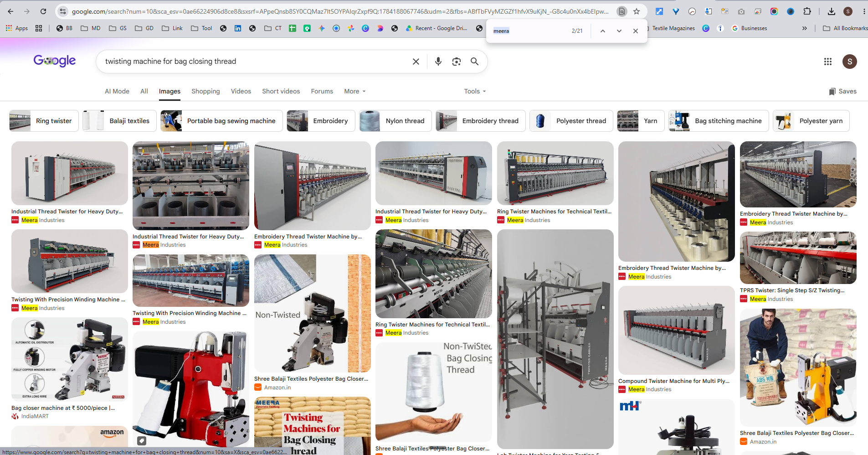Viewport: 868px width, 455px height.
Task: Open Google Lens image search
Action: point(457,62)
